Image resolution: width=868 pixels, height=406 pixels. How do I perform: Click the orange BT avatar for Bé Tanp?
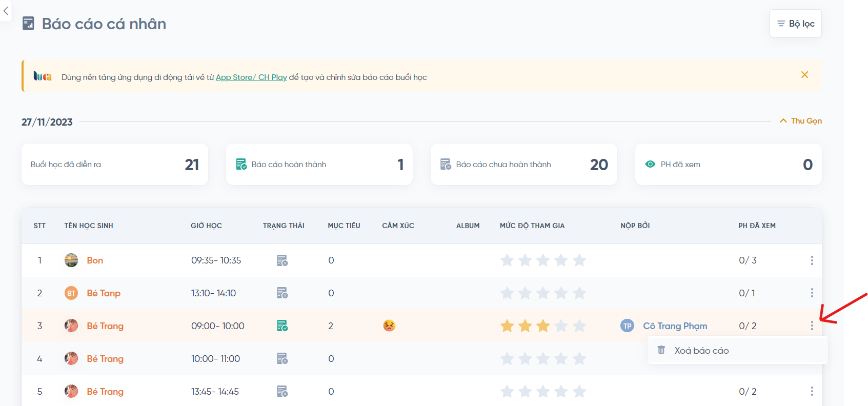click(x=71, y=293)
